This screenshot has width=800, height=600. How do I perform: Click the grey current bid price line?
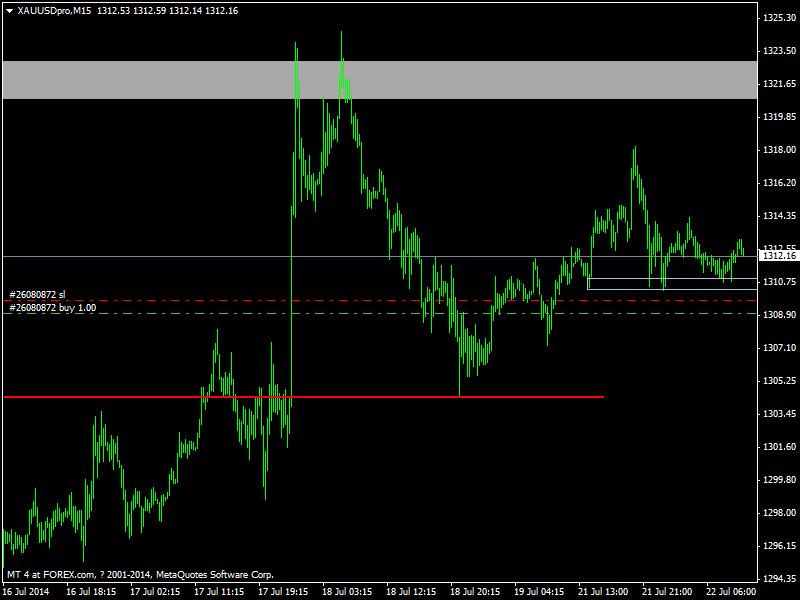(x=380, y=256)
